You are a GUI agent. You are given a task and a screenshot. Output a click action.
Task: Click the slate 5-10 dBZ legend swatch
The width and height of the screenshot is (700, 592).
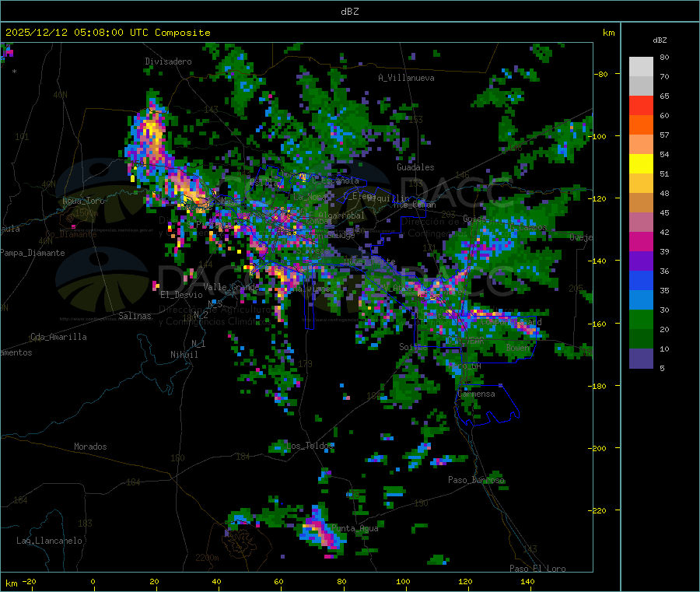tap(641, 359)
